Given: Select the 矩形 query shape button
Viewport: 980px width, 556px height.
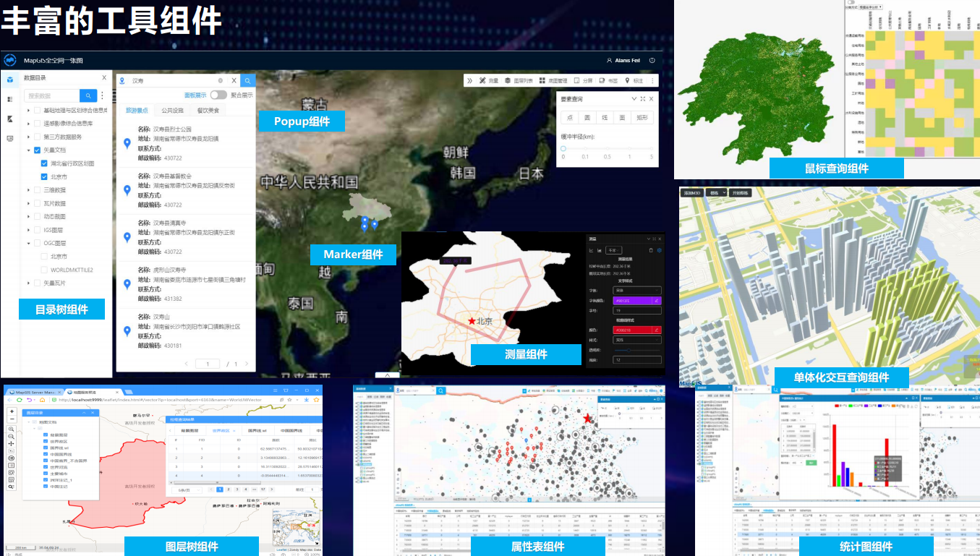Looking at the screenshot, I should (642, 117).
